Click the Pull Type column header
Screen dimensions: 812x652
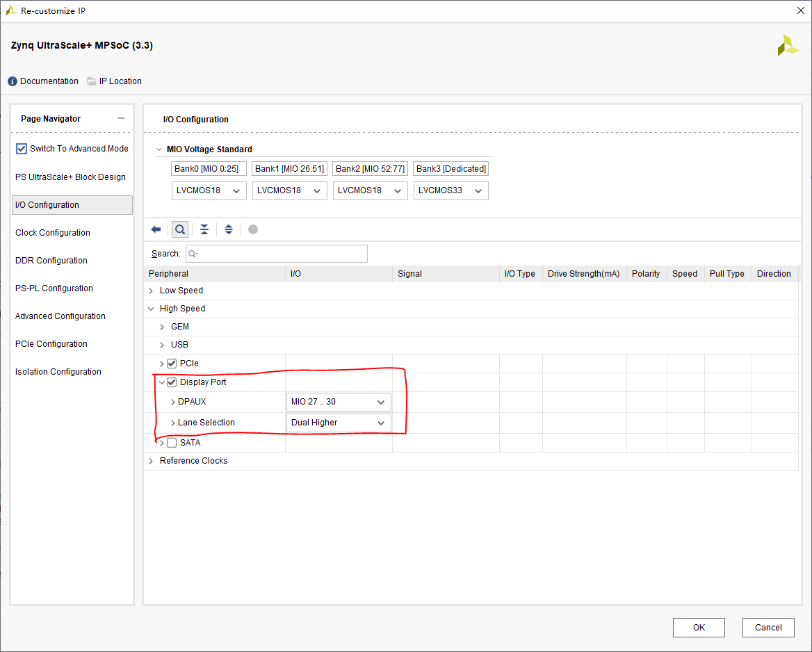pos(728,274)
